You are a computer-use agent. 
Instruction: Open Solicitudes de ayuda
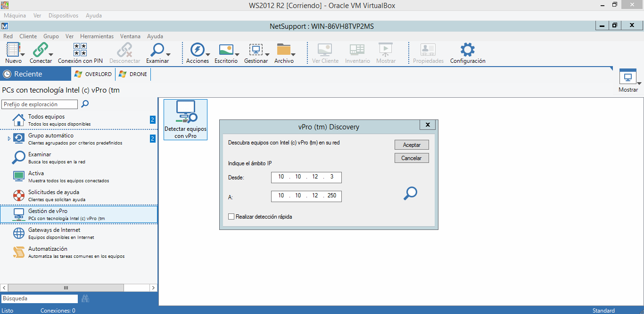[79, 195]
